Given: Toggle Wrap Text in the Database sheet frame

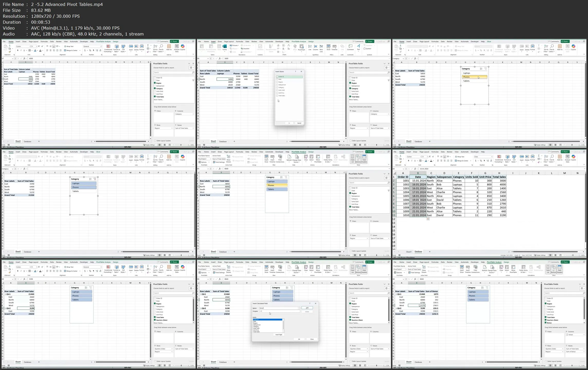Looking at the screenshot, I should coord(459,157).
